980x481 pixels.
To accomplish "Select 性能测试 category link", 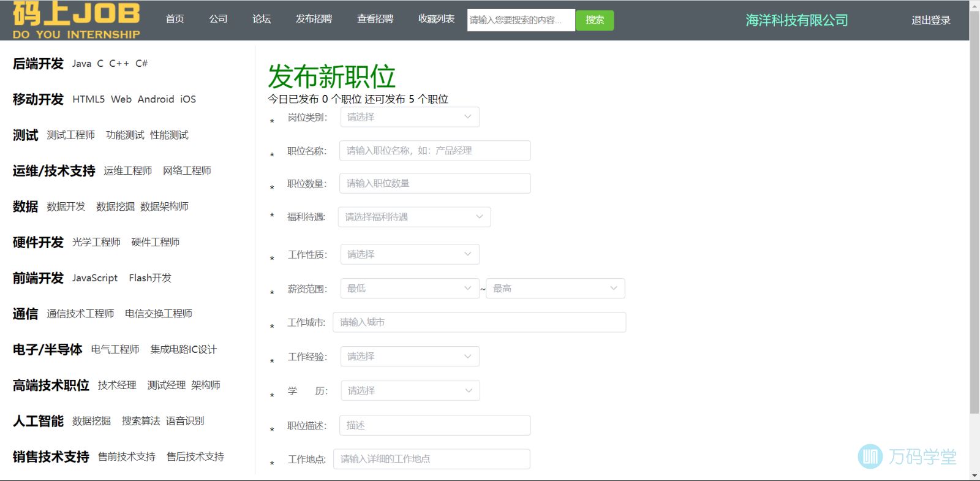I will [x=169, y=135].
